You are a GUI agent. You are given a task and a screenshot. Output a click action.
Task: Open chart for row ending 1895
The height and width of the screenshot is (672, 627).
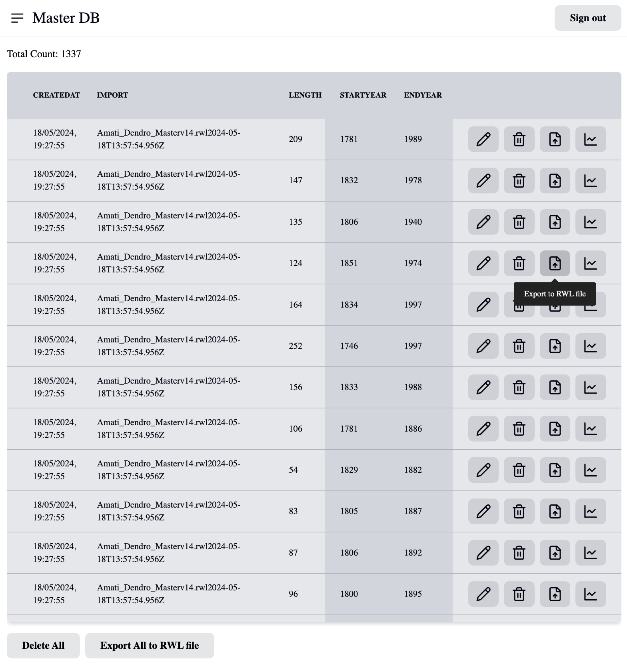pyautogui.click(x=591, y=594)
